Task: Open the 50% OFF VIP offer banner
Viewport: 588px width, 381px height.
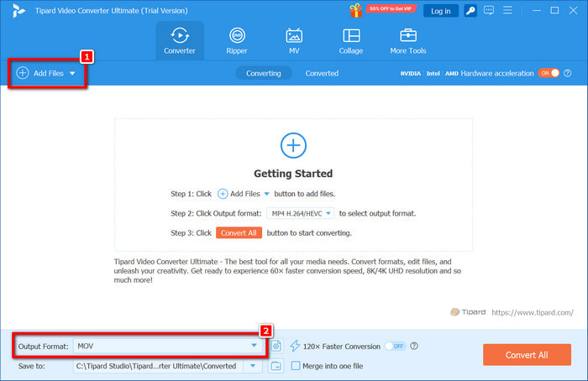Action: (x=391, y=8)
